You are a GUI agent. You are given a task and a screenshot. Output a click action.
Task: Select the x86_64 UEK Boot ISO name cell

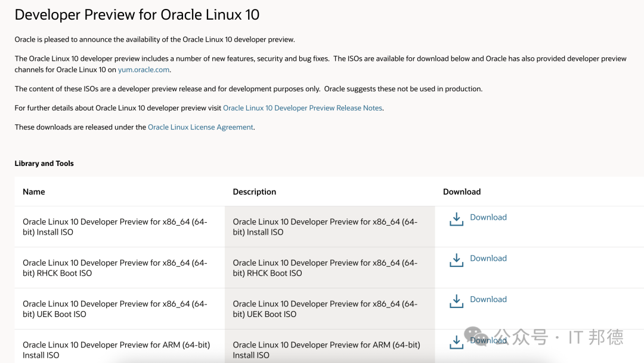click(119, 309)
